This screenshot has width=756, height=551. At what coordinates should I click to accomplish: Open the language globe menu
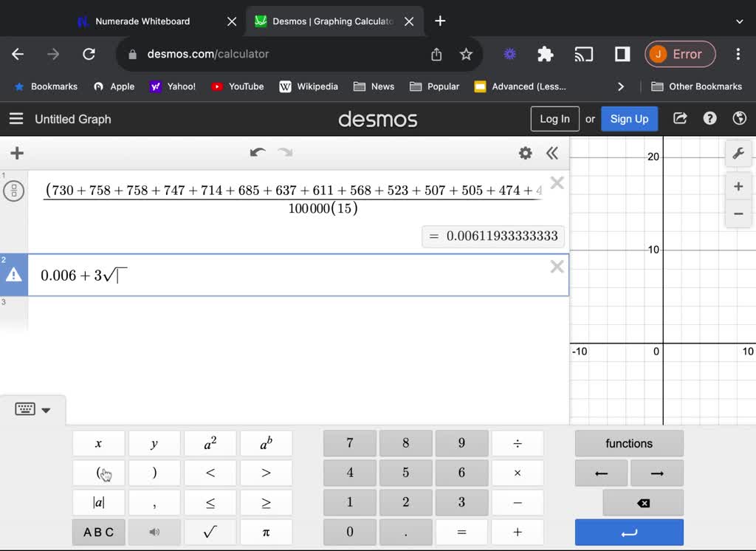[740, 118]
